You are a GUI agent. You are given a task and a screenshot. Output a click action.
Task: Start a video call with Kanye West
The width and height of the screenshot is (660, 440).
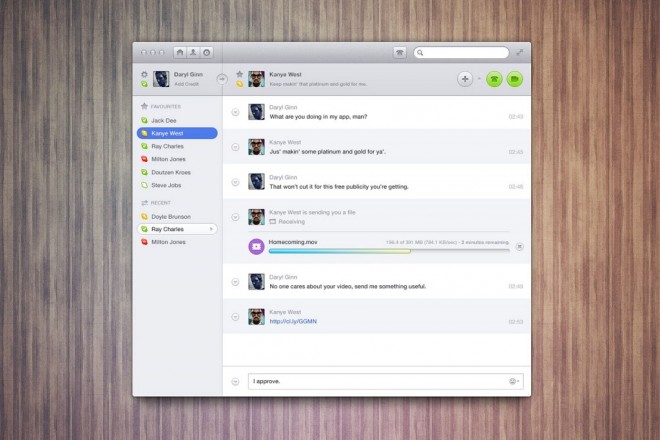pos(514,79)
